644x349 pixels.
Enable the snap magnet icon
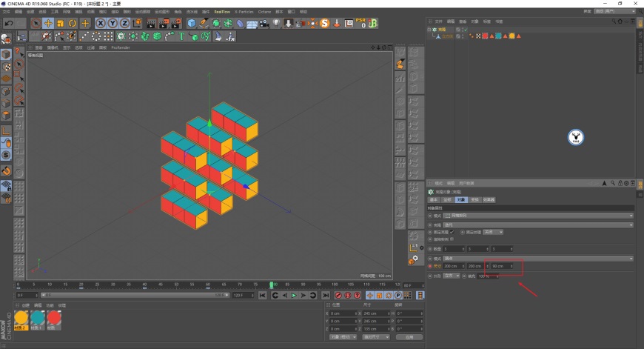(6, 170)
